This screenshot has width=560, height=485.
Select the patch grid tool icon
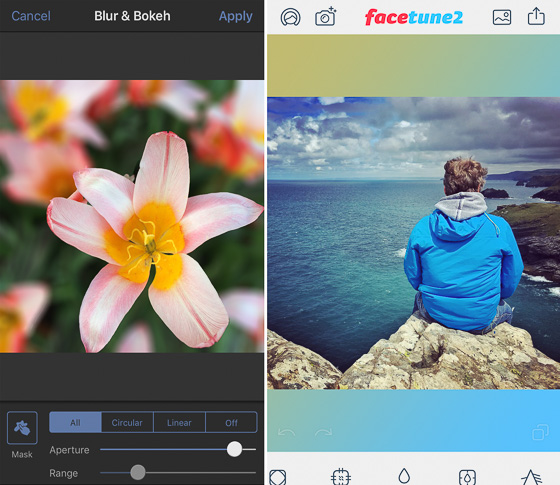tap(341, 476)
